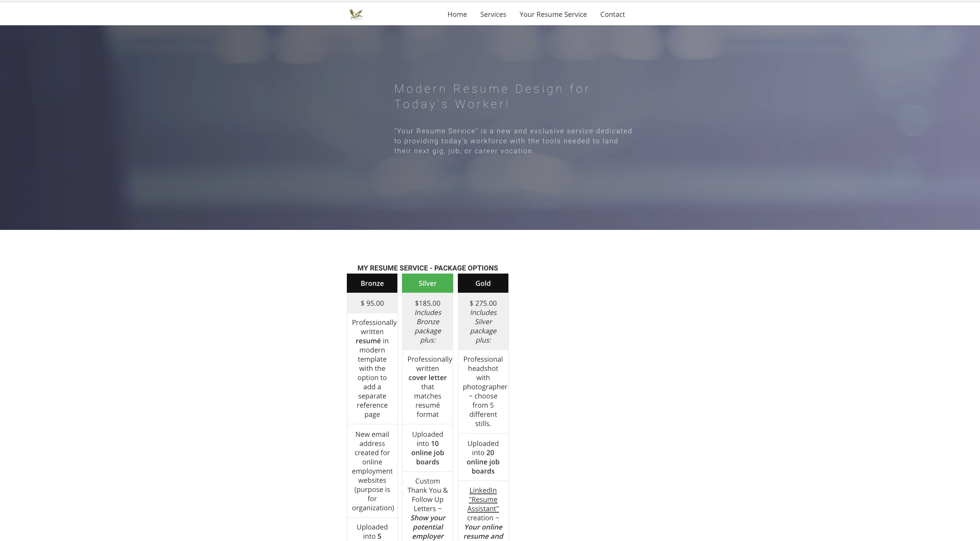Click the $185.00 Silver price cell
980x541 pixels.
click(x=427, y=303)
